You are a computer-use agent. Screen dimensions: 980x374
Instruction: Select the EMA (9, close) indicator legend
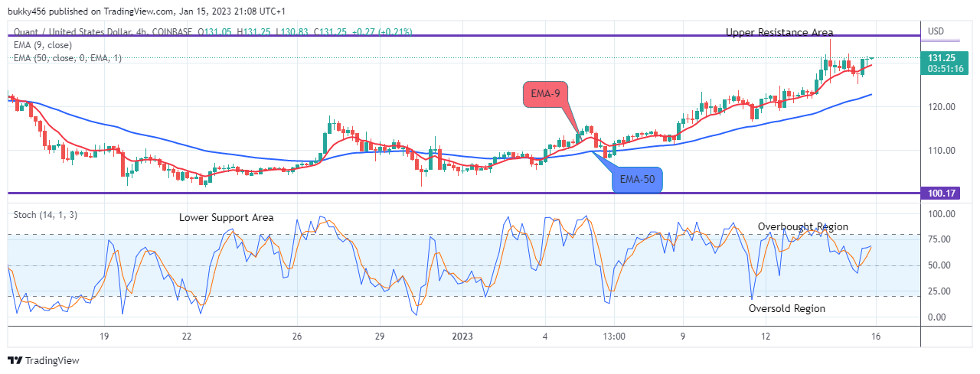click(44, 45)
